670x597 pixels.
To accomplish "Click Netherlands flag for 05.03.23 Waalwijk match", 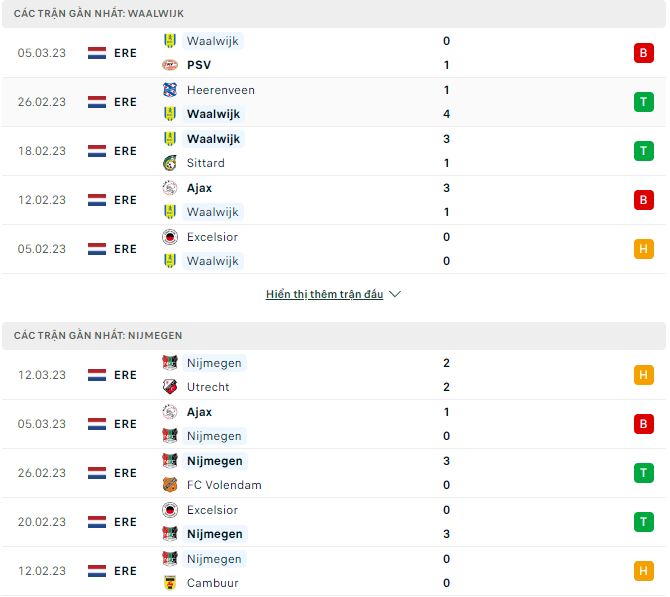I will point(97,53).
